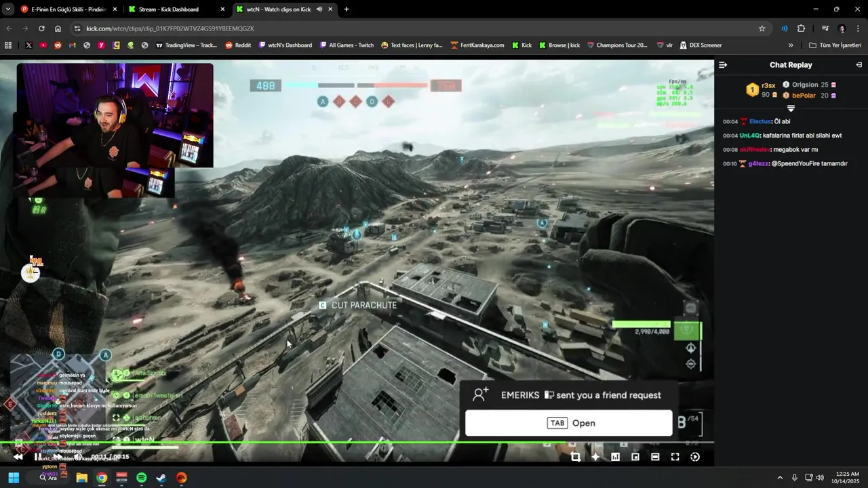The image size is (868, 488).
Task: Open Chrome three-dot menu
Action: [x=859, y=28]
